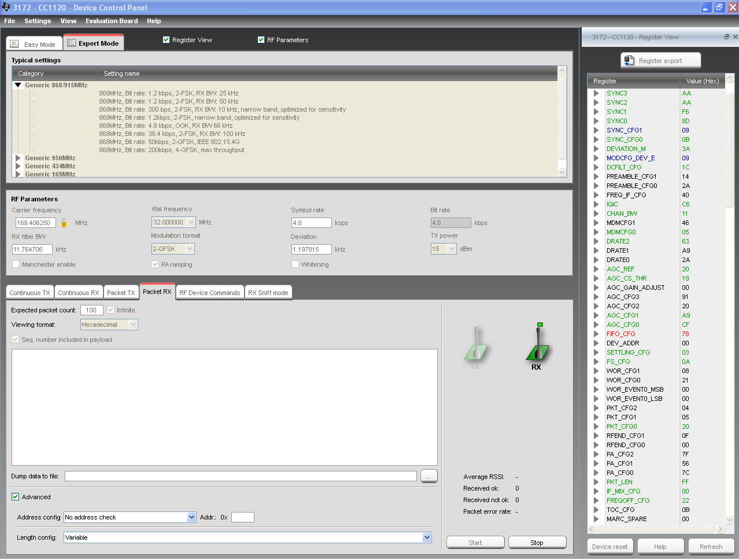Select 868MHz 4.8 kbps OOK setting
Screen dimensions: 739x560
coord(165,126)
